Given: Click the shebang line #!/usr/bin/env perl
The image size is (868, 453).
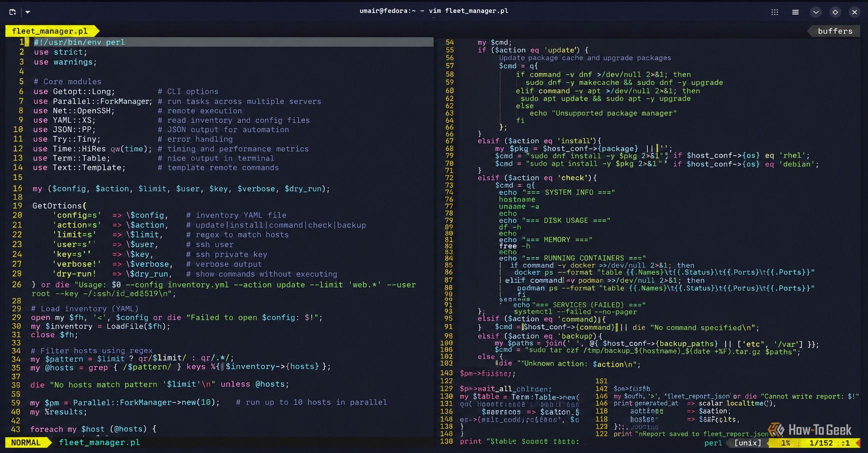Looking at the screenshot, I should pos(79,42).
